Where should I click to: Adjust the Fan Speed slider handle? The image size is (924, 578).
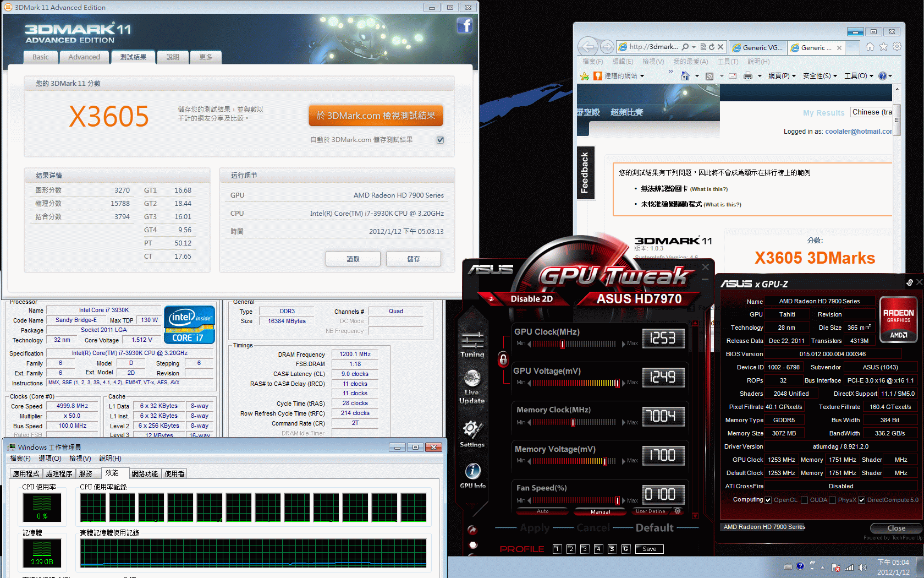point(618,500)
